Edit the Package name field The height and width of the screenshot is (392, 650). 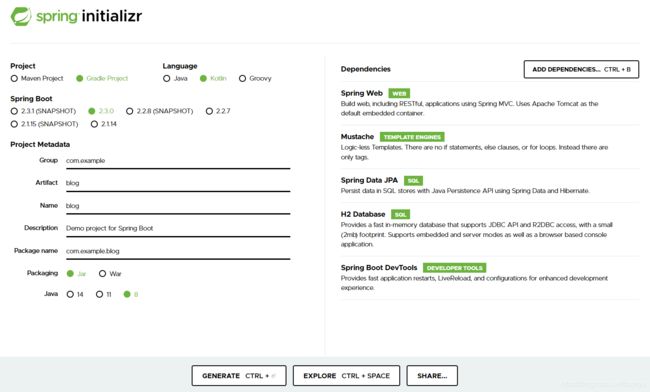coord(178,251)
